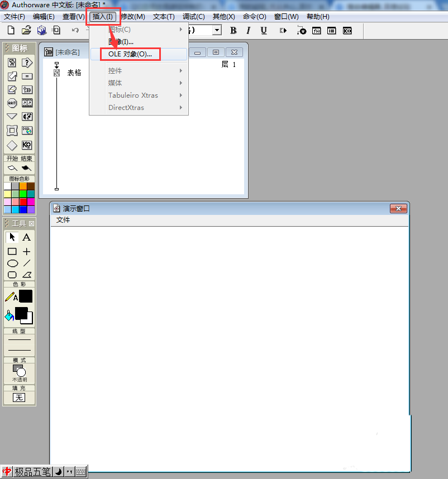Open the Variables window toolbar icon
The image size is (448, 479).
[332, 31]
